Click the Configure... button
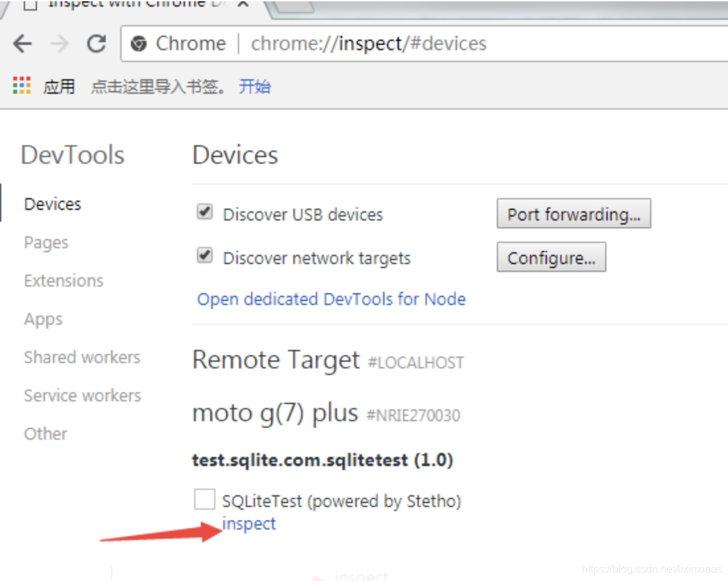Viewport: 728px width, 581px height. click(551, 257)
